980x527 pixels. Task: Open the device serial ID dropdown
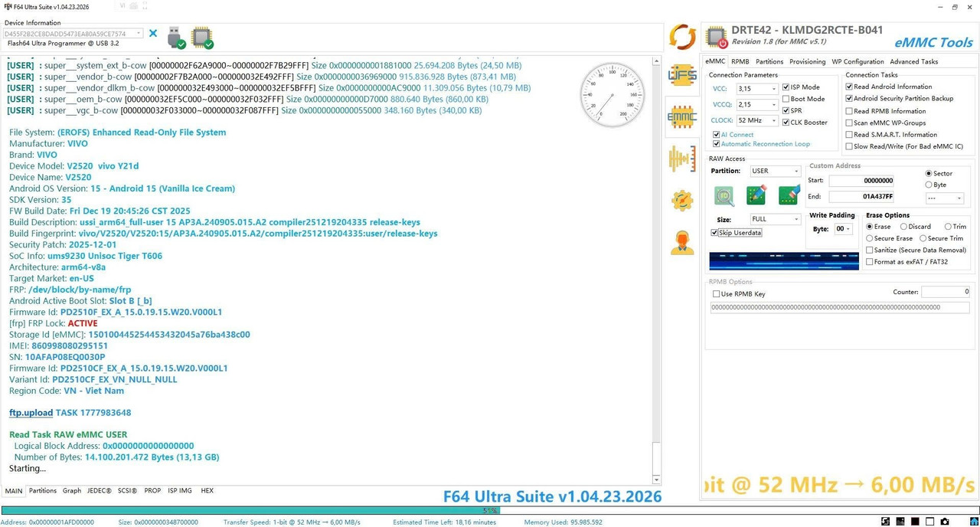click(73, 34)
